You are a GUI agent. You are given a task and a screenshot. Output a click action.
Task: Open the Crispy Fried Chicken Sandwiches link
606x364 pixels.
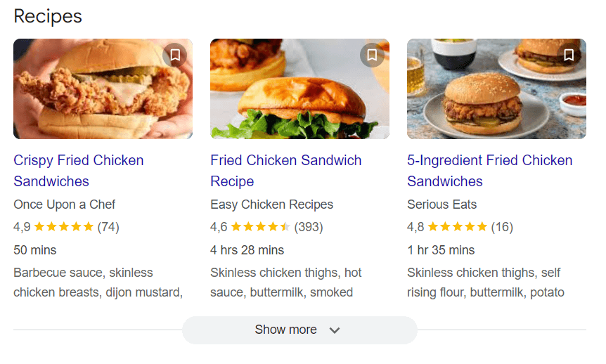click(x=79, y=171)
